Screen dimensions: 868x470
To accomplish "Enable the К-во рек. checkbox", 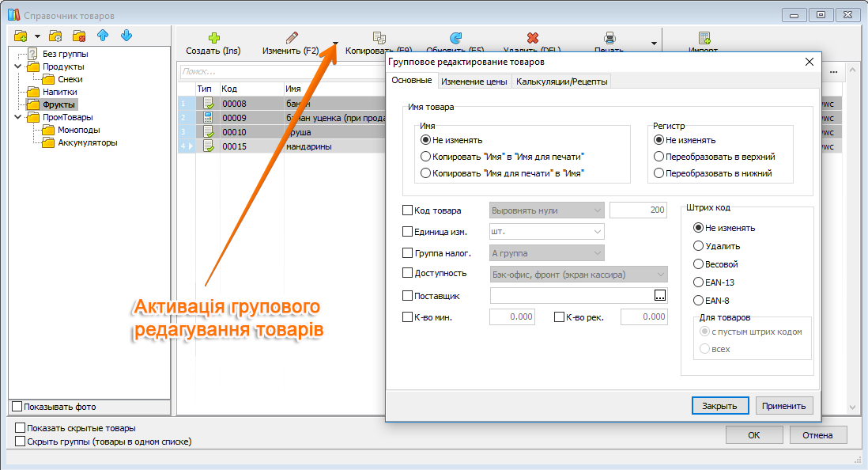I will point(559,317).
